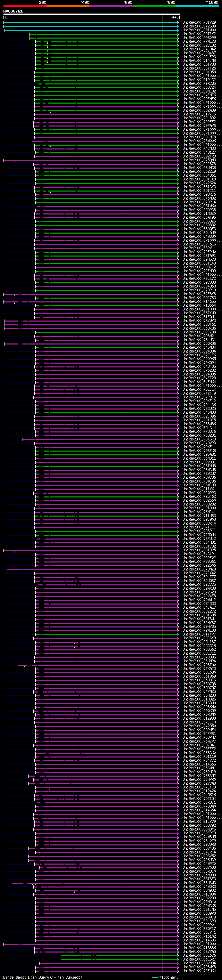Image resolution: width=222 pixels, height=980 pixels.
Task: Click label UniRef100_P38561
Action: click(x=199, y=562)
